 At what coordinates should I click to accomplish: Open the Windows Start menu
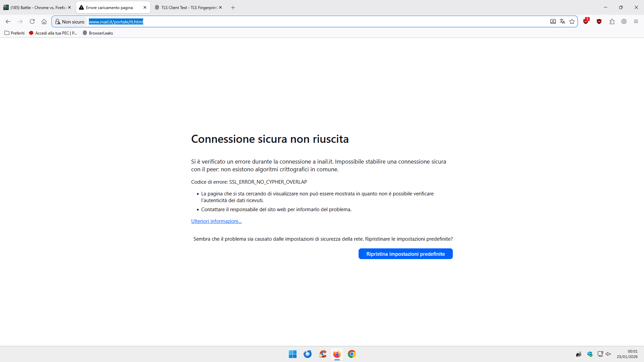(293, 354)
